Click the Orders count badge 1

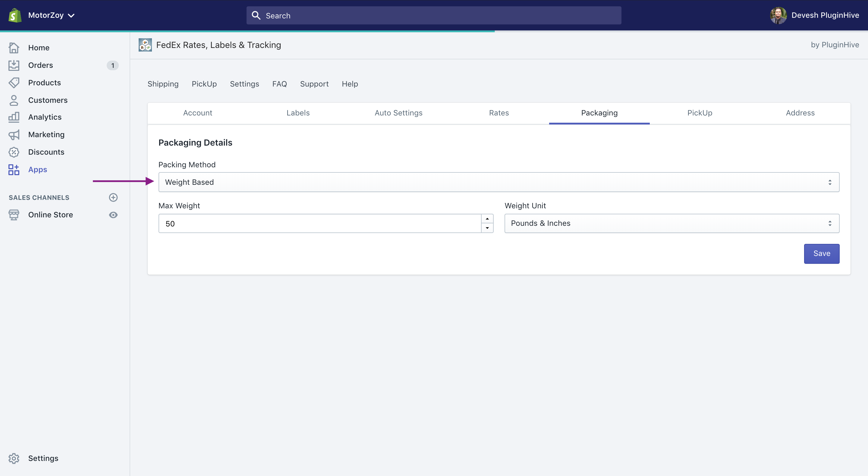point(112,65)
